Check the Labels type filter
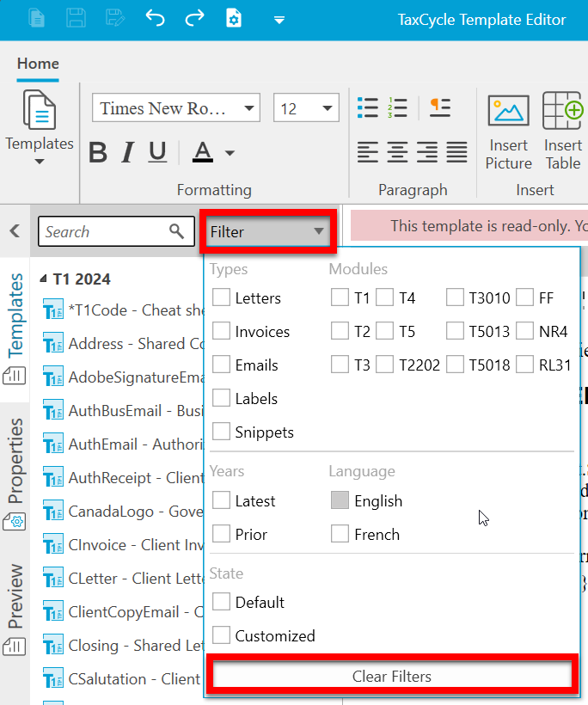Viewport: 588px width, 705px height. (x=221, y=398)
